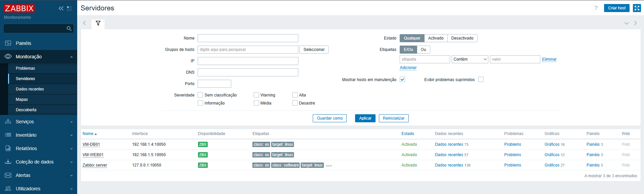The image size is (644, 194).
Task: Click the sidebar search magnifier icon
Action: (69, 29)
